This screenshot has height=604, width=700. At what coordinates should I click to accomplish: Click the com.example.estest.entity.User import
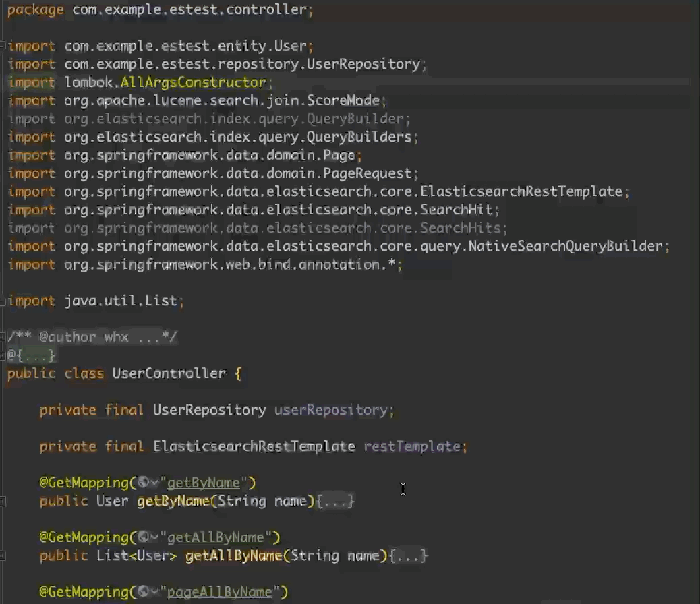(161, 46)
